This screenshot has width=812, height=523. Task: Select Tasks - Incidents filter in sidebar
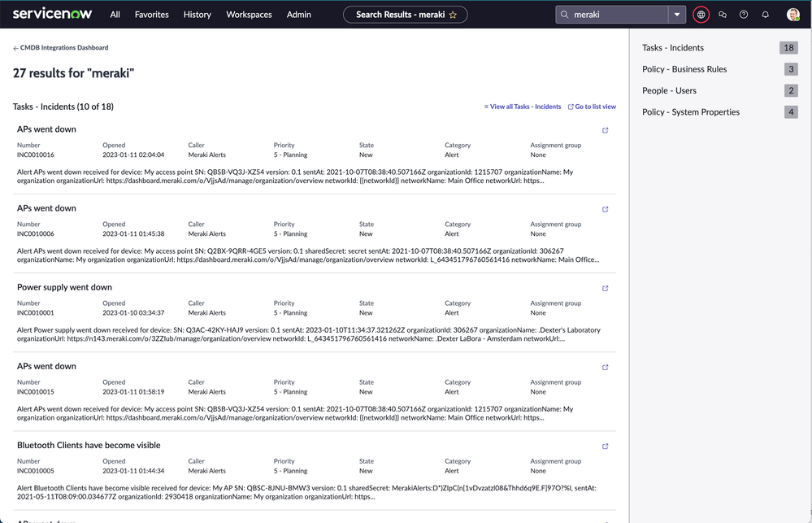[719, 48]
